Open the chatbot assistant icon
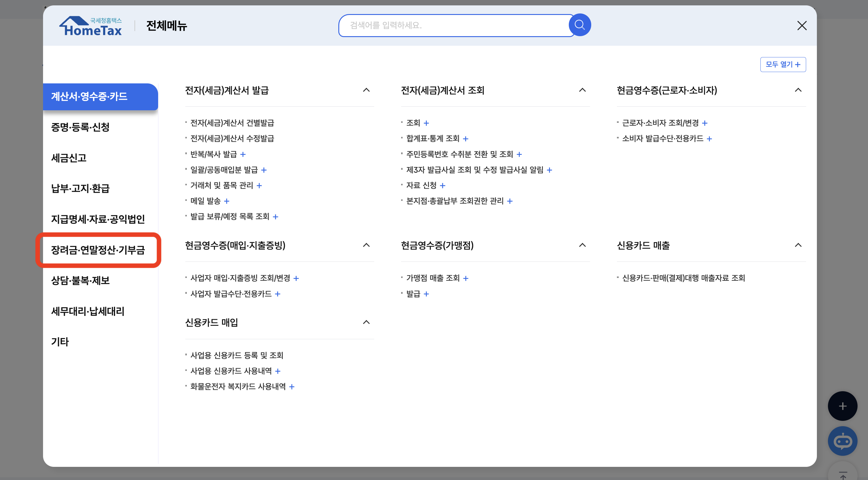This screenshot has height=480, width=868. [842, 441]
